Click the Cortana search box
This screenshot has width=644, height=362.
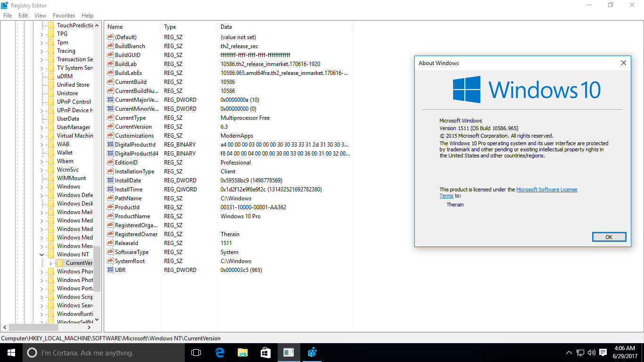point(104,353)
